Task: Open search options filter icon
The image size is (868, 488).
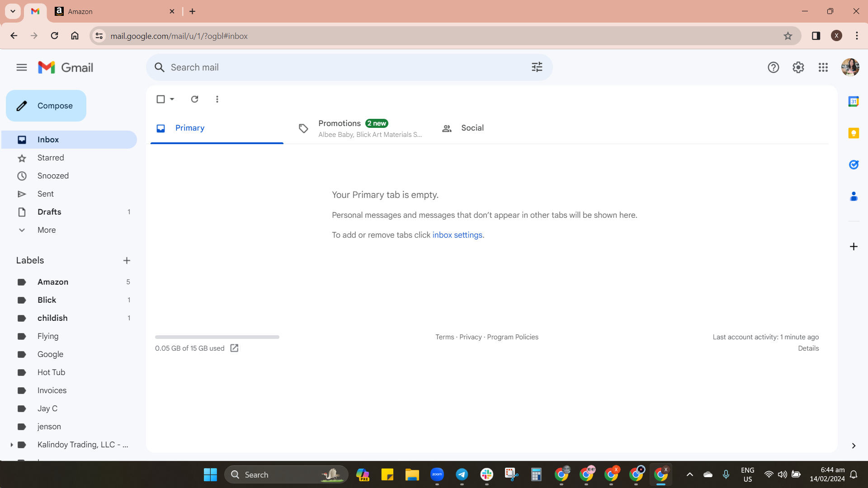Action: pyautogui.click(x=537, y=67)
